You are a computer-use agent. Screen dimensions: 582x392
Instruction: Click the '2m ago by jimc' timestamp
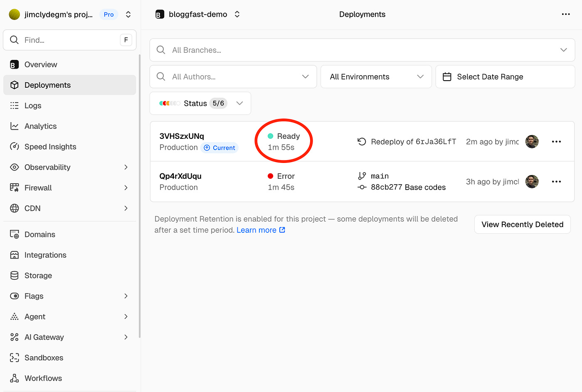492,142
